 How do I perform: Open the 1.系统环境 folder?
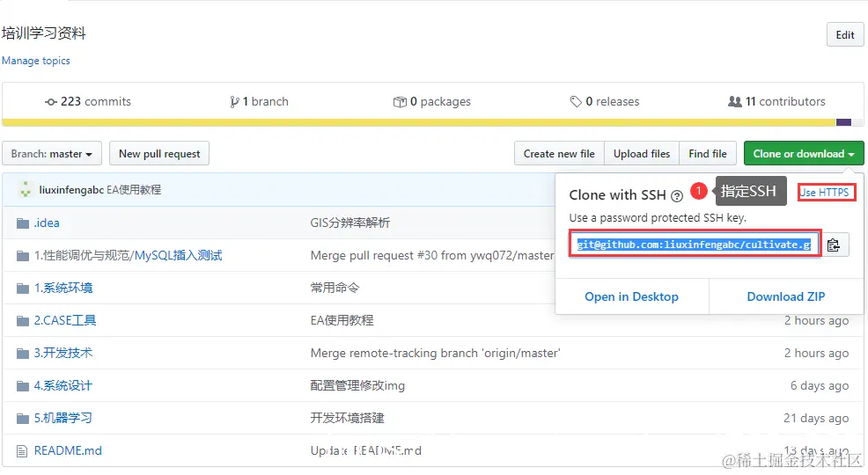(63, 289)
